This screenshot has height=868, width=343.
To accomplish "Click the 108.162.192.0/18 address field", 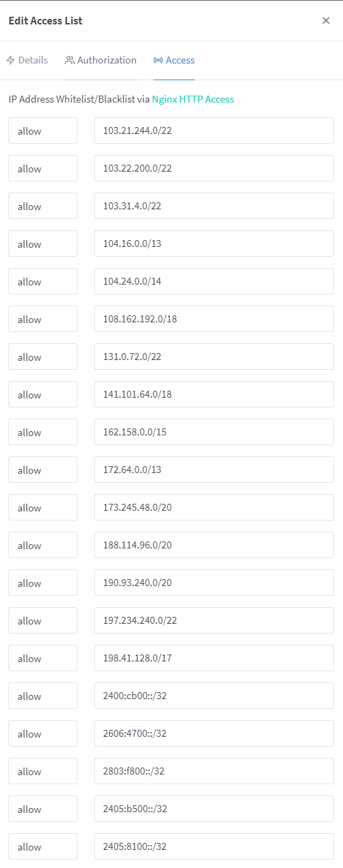I will (x=214, y=320).
